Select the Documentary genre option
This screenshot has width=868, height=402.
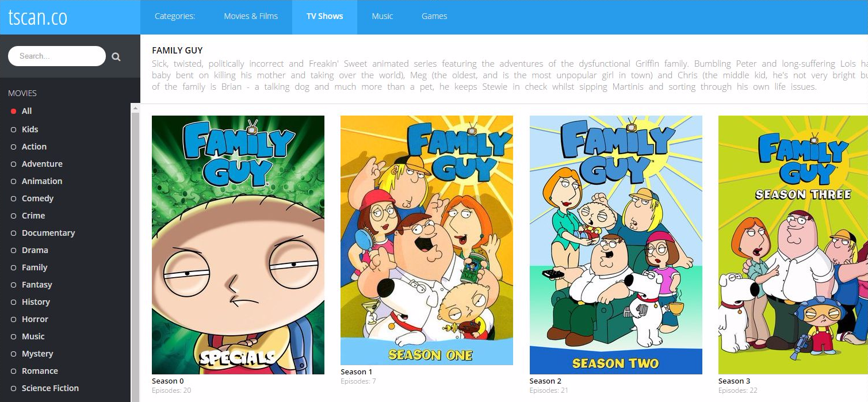(x=48, y=233)
